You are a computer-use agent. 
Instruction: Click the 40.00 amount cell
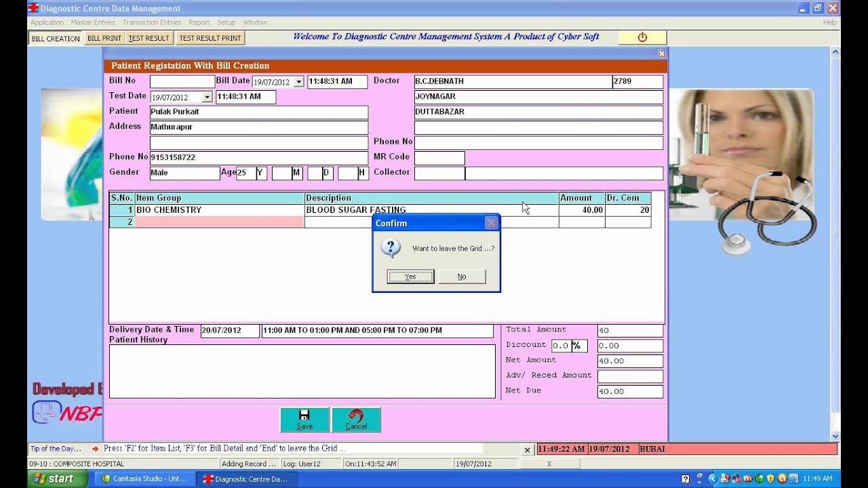click(x=582, y=210)
